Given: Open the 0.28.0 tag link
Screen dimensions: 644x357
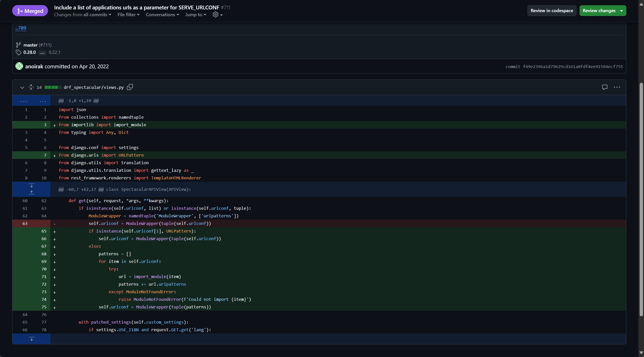Looking at the screenshot, I should [30, 52].
